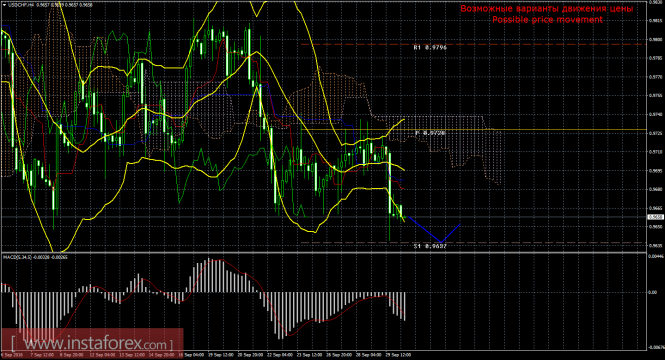Image resolution: width=665 pixels, height=360 pixels.
Task: Click the latest MACD histogram bar
Action: click(405, 306)
